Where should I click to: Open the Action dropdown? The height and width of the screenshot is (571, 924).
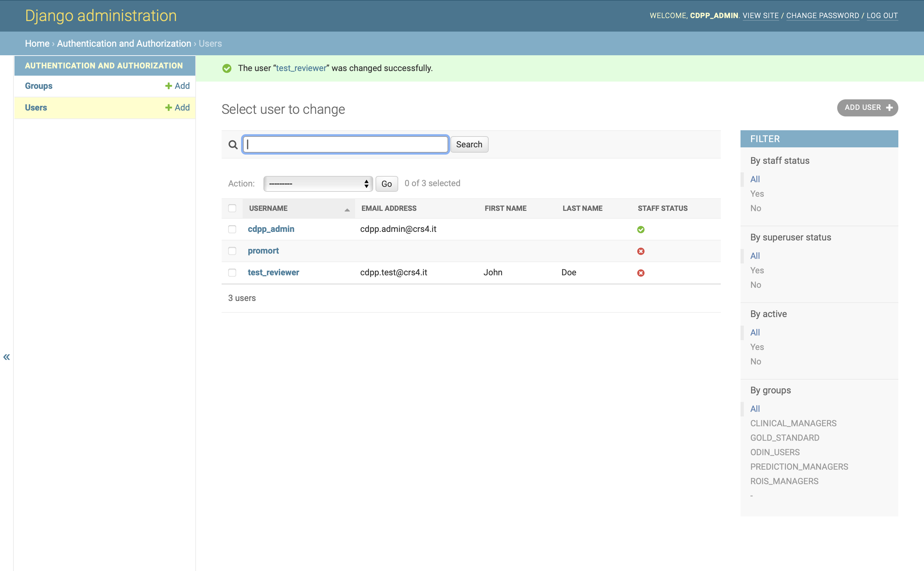318,184
